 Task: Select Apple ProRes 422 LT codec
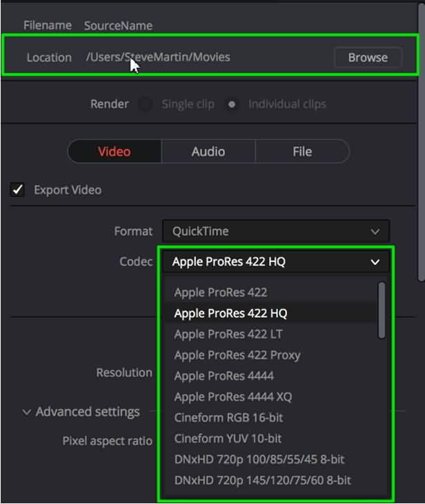228,334
